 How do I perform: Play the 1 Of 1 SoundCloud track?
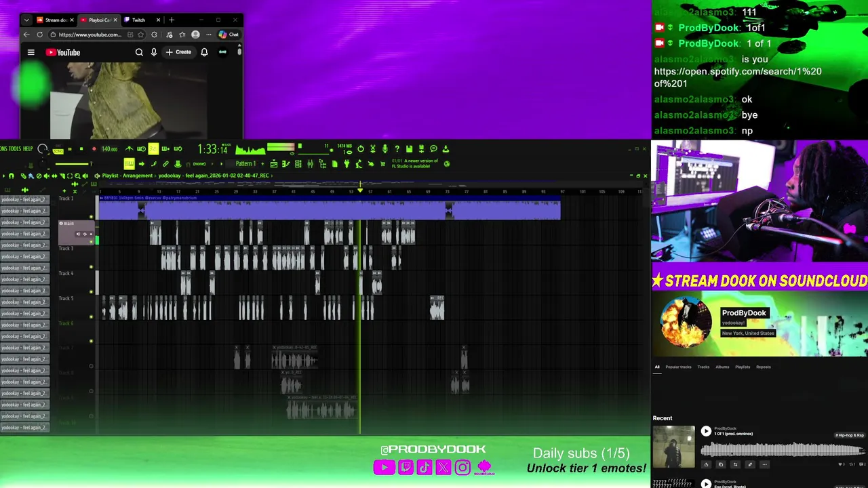pos(706,431)
